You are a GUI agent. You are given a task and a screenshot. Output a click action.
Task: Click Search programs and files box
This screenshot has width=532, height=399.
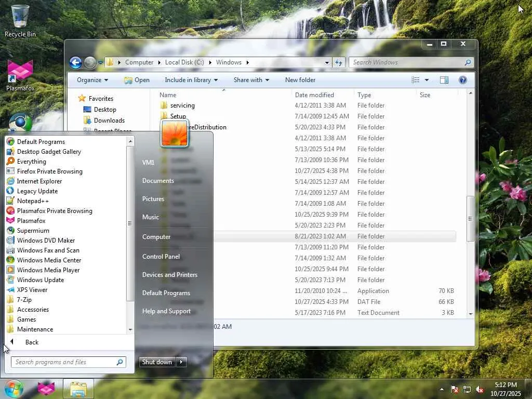69,362
